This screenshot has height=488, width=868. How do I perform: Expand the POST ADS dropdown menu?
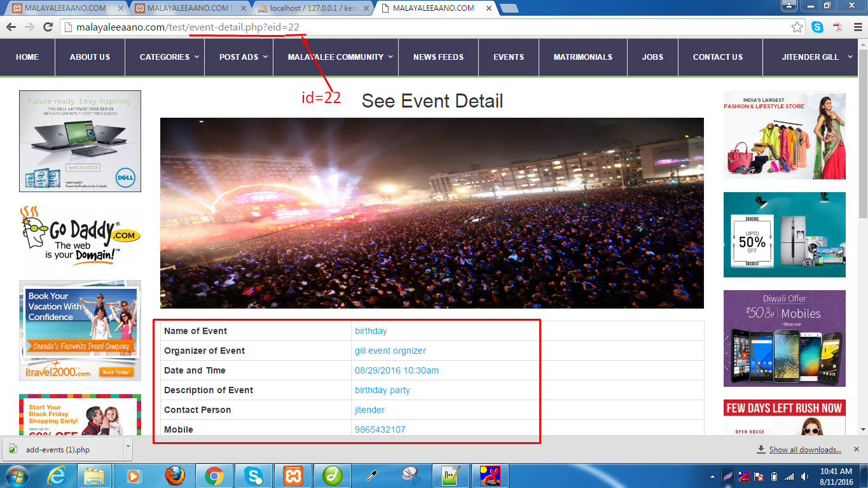pyautogui.click(x=244, y=57)
